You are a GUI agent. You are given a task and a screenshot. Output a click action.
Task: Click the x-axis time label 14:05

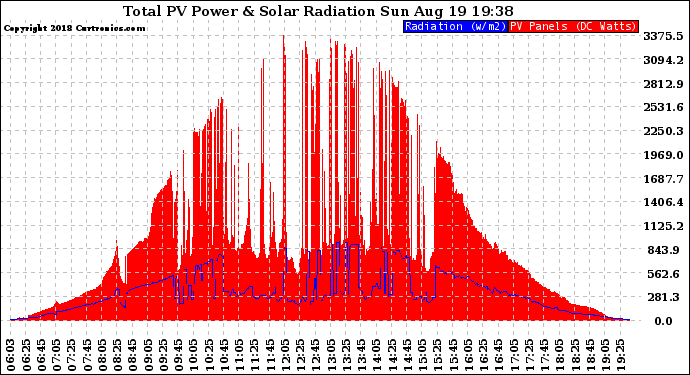pyautogui.click(x=377, y=355)
